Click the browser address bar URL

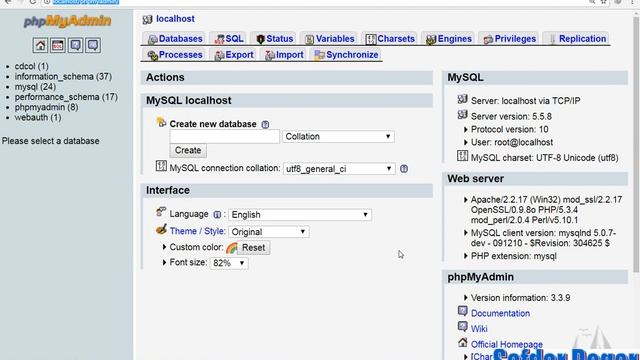point(86,2)
